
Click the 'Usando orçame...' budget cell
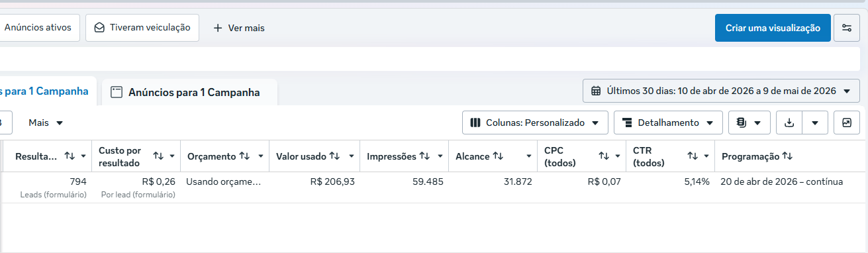tap(224, 181)
